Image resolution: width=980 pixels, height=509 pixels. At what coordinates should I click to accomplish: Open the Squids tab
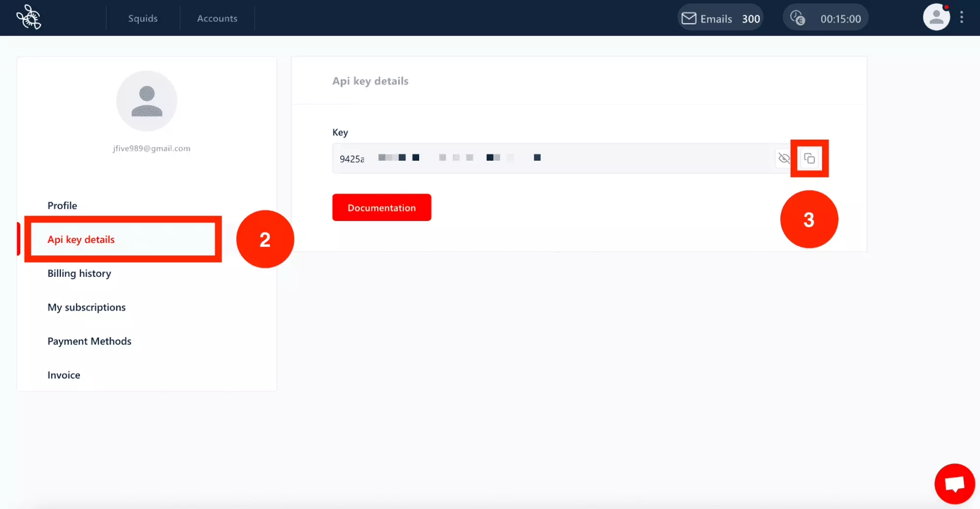pos(143,19)
